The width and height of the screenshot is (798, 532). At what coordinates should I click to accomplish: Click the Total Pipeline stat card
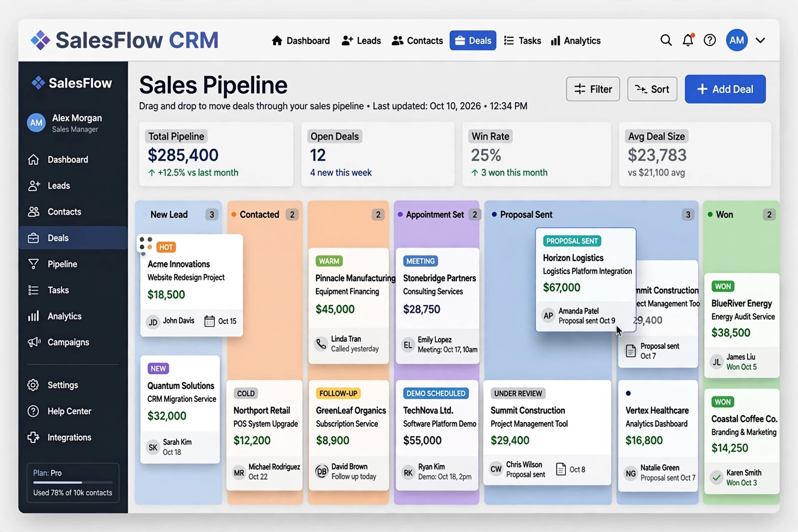pyautogui.click(x=216, y=155)
